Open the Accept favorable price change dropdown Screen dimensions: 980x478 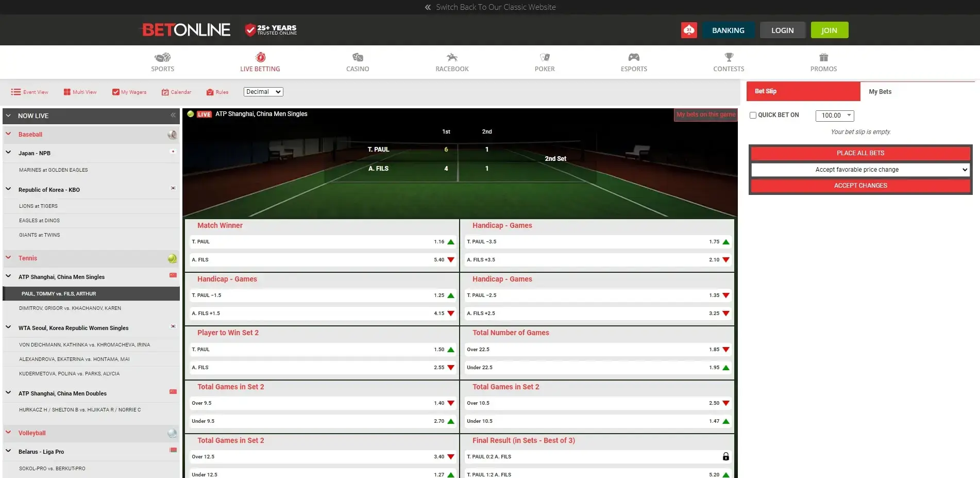click(x=860, y=170)
